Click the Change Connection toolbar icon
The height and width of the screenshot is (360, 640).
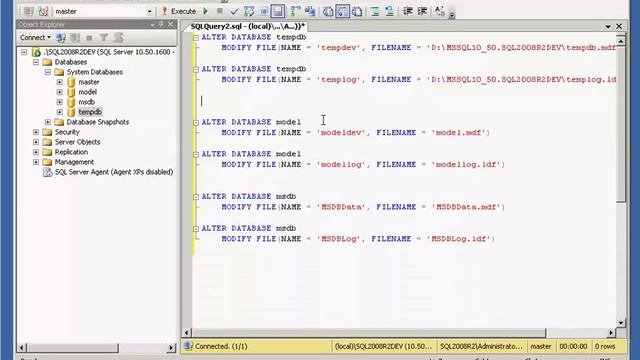[43, 11]
